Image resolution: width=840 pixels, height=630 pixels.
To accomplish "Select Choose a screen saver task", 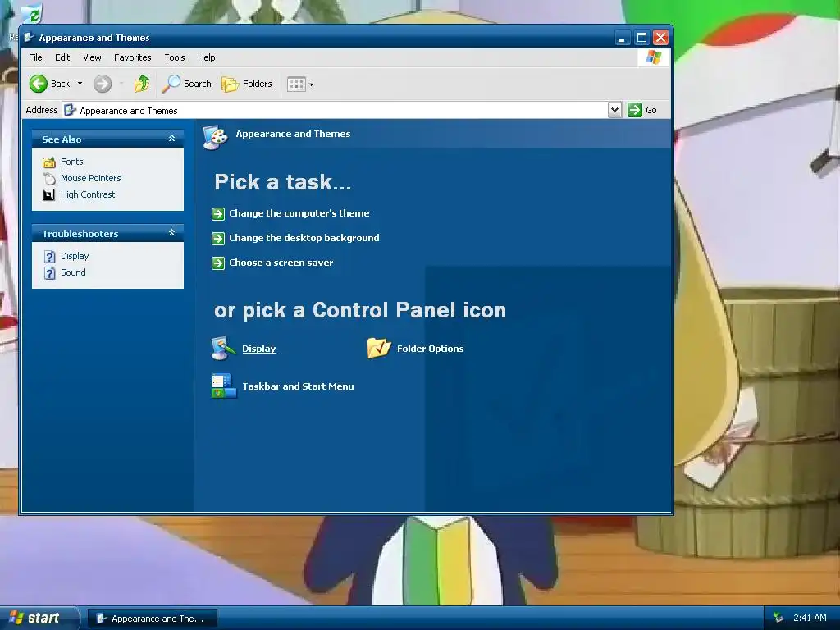I will [x=281, y=262].
